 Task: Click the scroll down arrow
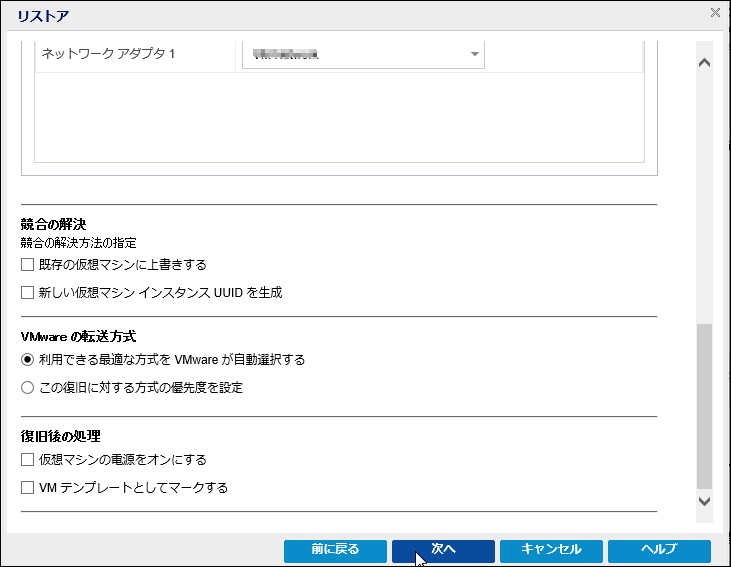(x=704, y=501)
